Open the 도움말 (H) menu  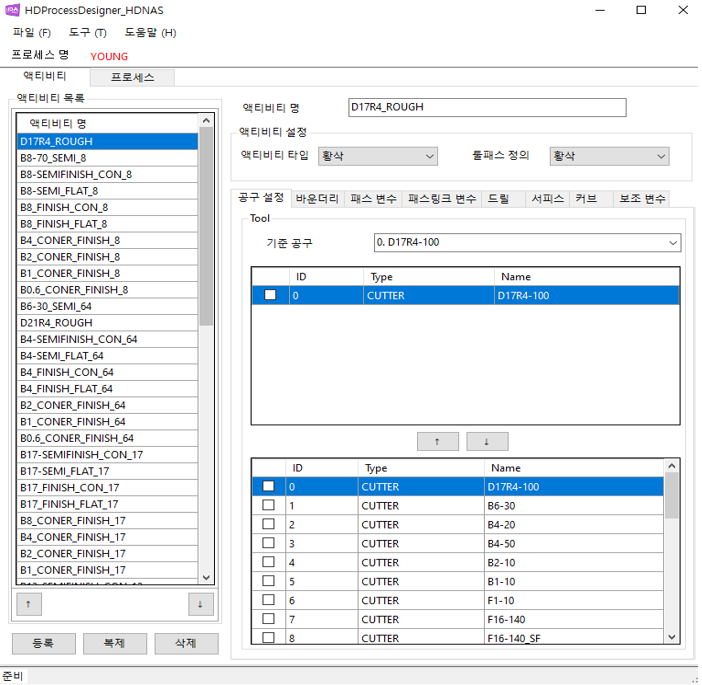[x=150, y=33]
